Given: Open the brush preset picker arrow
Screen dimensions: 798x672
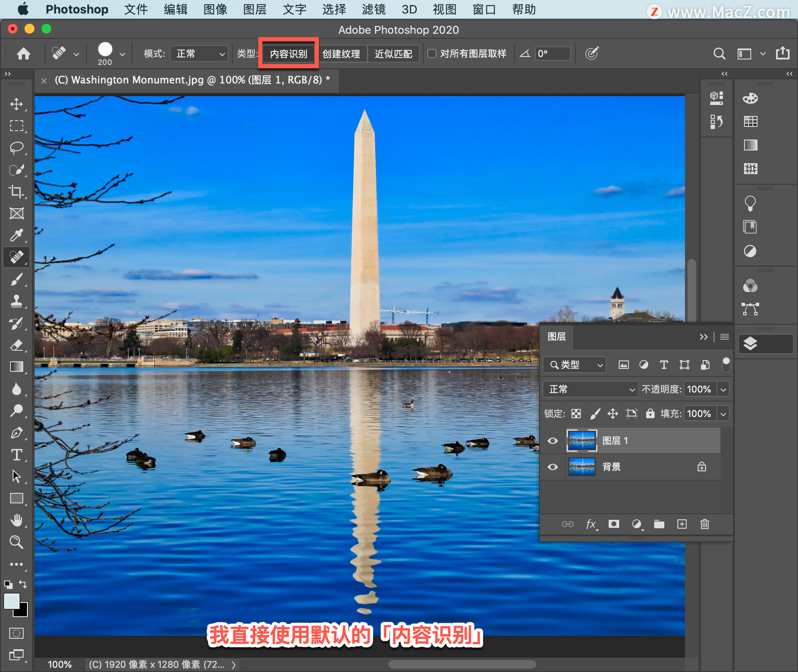Looking at the screenshot, I should [x=122, y=54].
